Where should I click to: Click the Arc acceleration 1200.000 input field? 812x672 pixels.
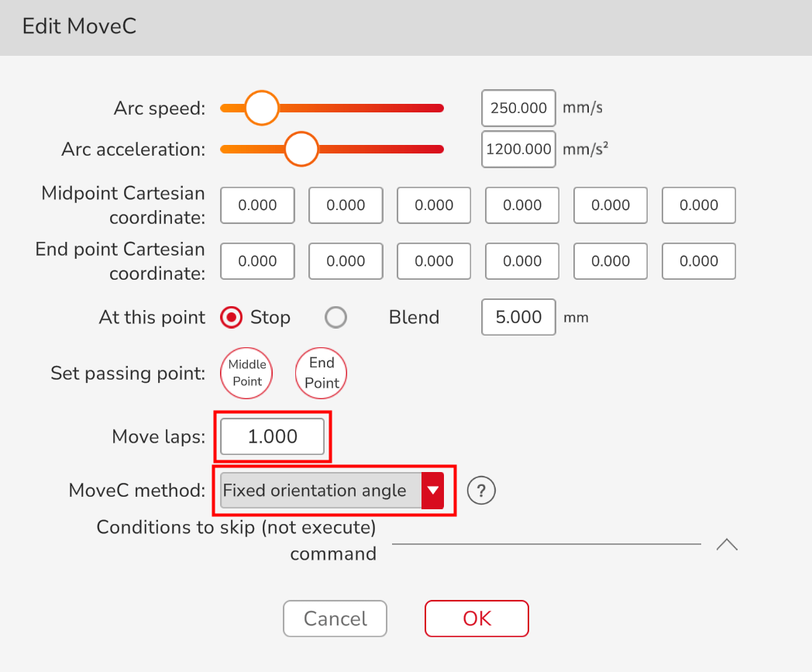click(x=518, y=150)
